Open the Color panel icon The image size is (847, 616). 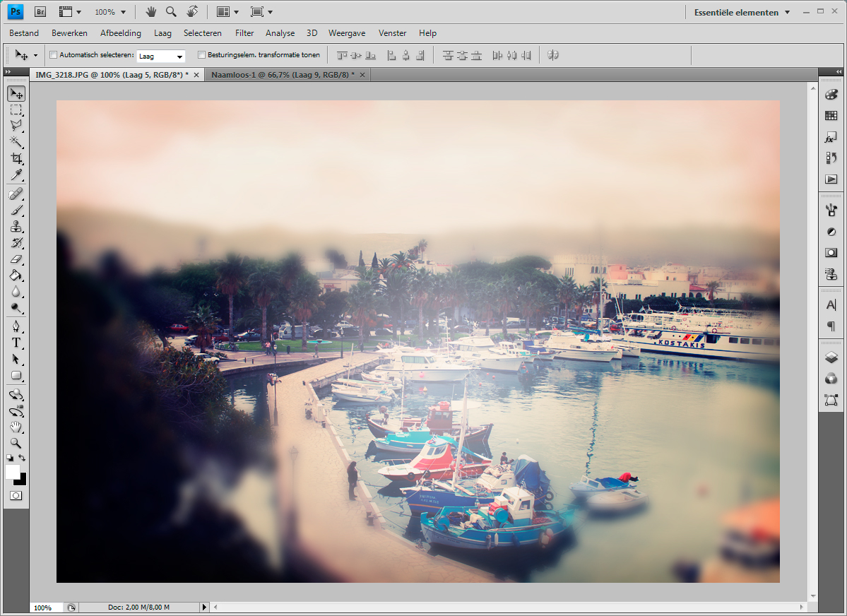coord(831,95)
